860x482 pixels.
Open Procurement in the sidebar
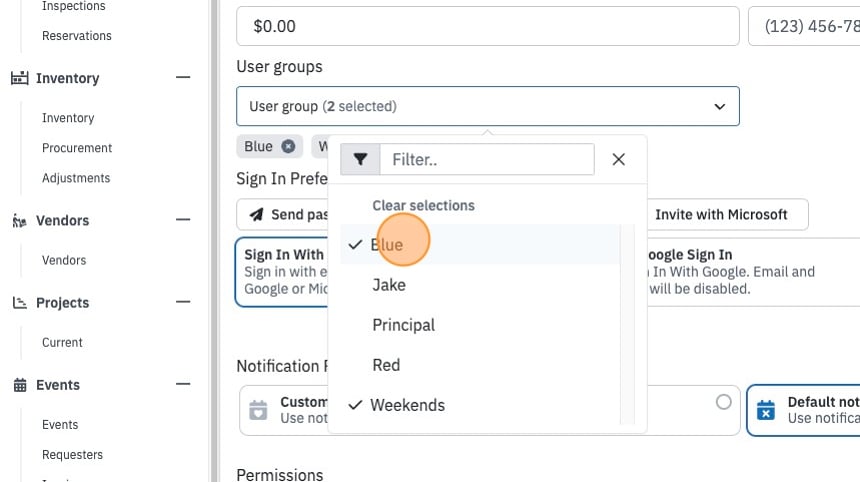click(77, 148)
